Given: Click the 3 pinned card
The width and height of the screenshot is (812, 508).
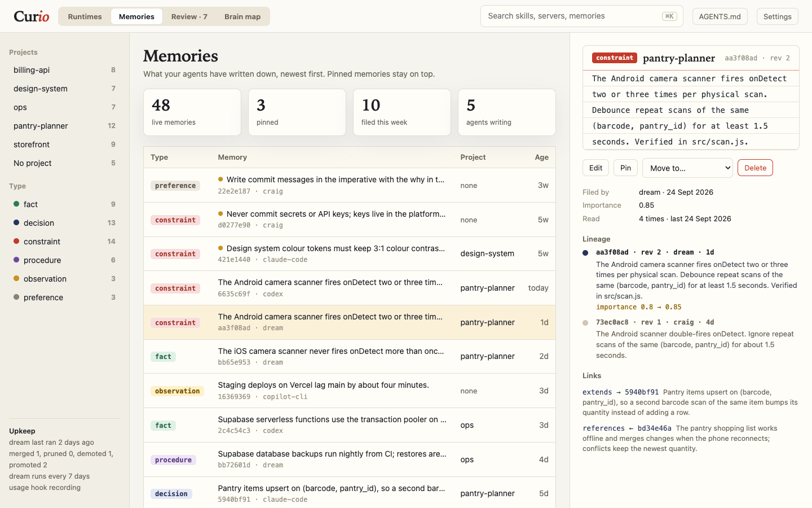Looking at the screenshot, I should point(297,112).
